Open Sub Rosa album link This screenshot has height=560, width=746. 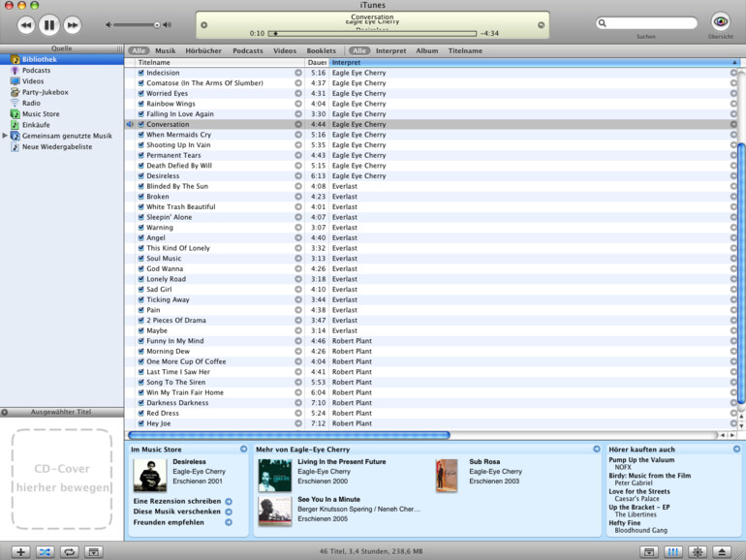(484, 462)
